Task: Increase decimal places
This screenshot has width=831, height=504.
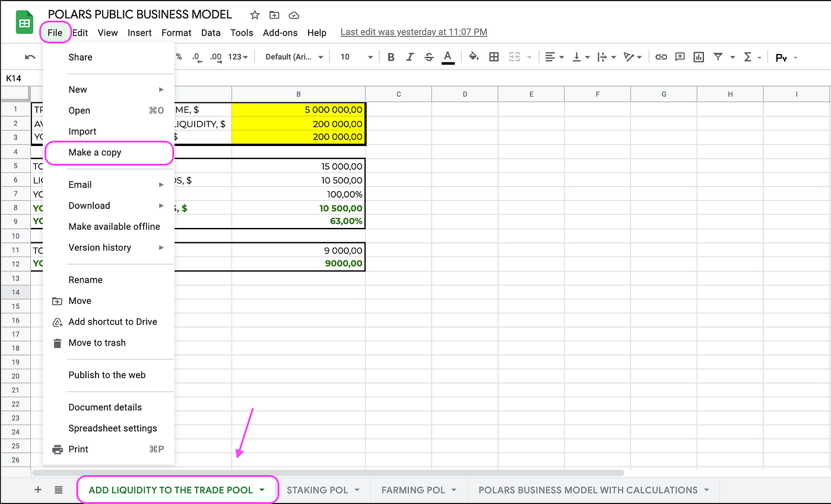Action: point(216,57)
